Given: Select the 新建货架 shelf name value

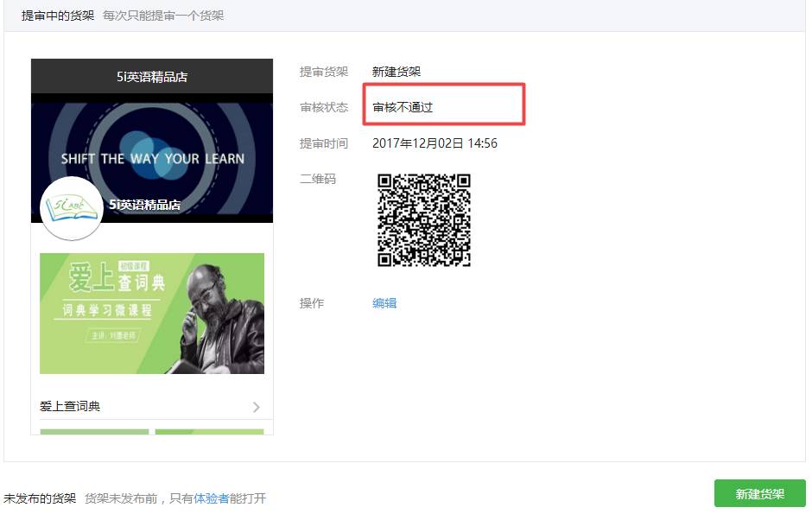Looking at the screenshot, I should coord(396,72).
